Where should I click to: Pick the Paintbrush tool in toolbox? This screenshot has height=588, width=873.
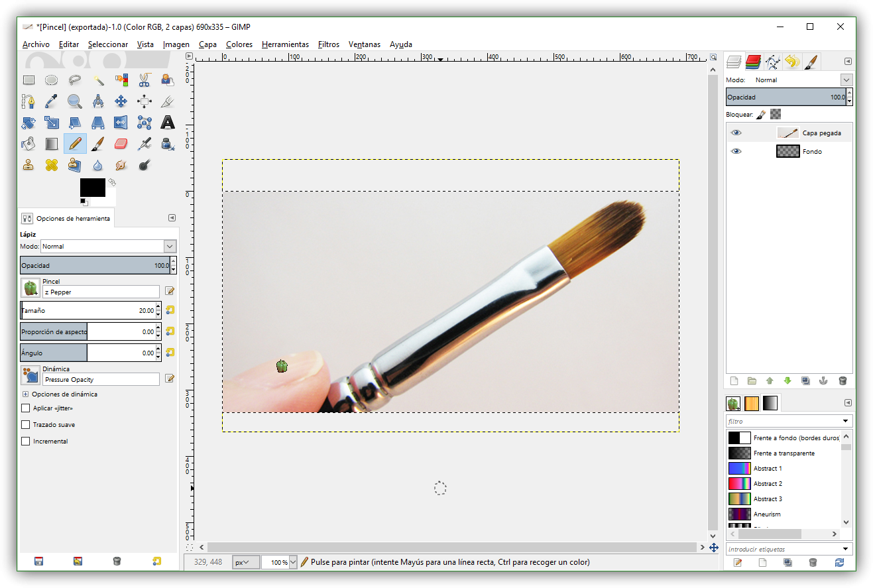[98, 143]
